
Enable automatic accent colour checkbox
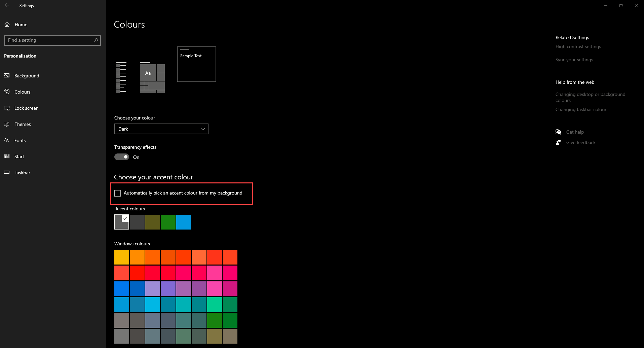[118, 193]
